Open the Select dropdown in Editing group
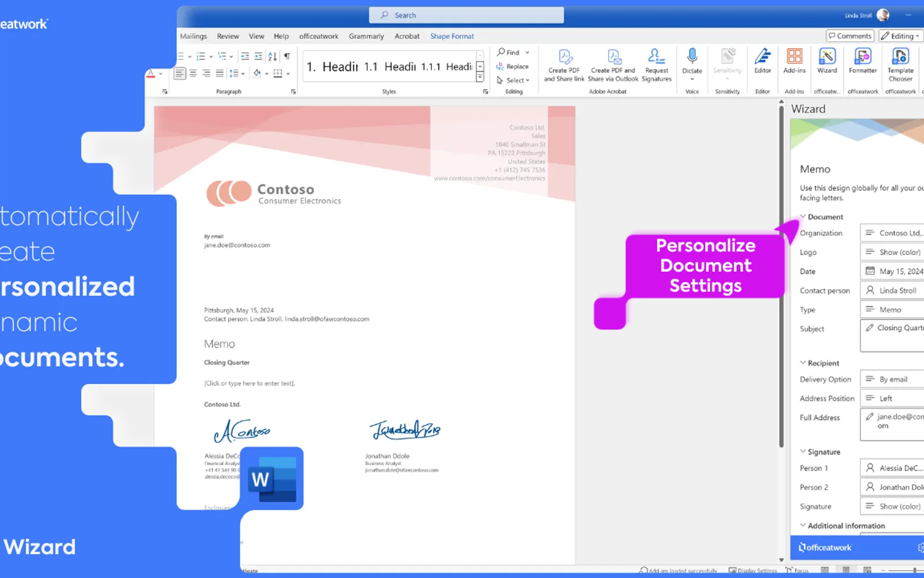The height and width of the screenshot is (578, 924). [513, 80]
